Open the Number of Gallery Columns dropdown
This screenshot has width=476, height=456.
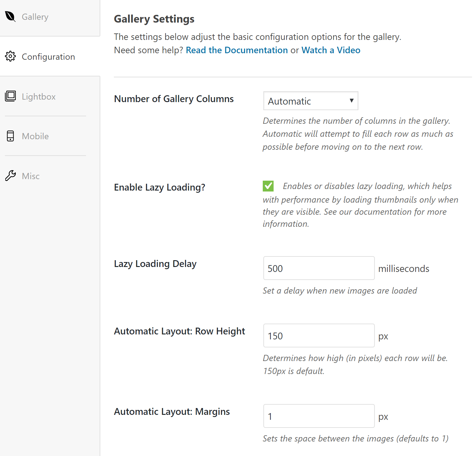[x=310, y=101]
